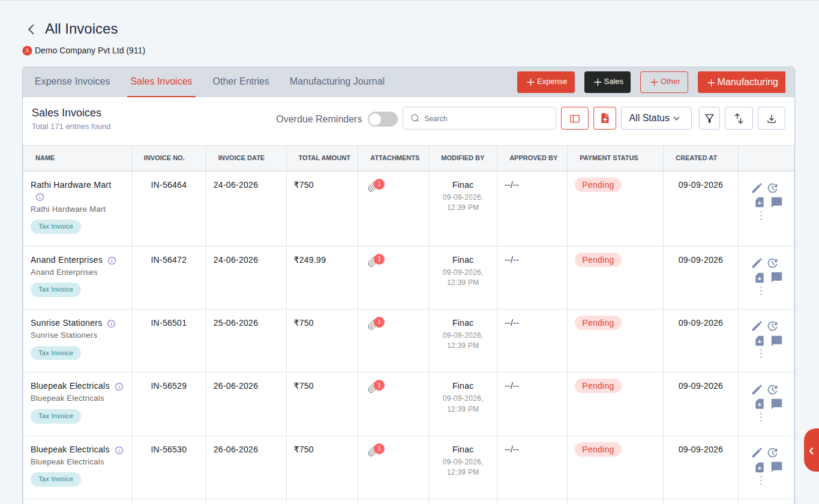Click into the Search field
The image size is (819, 504).
point(479,118)
